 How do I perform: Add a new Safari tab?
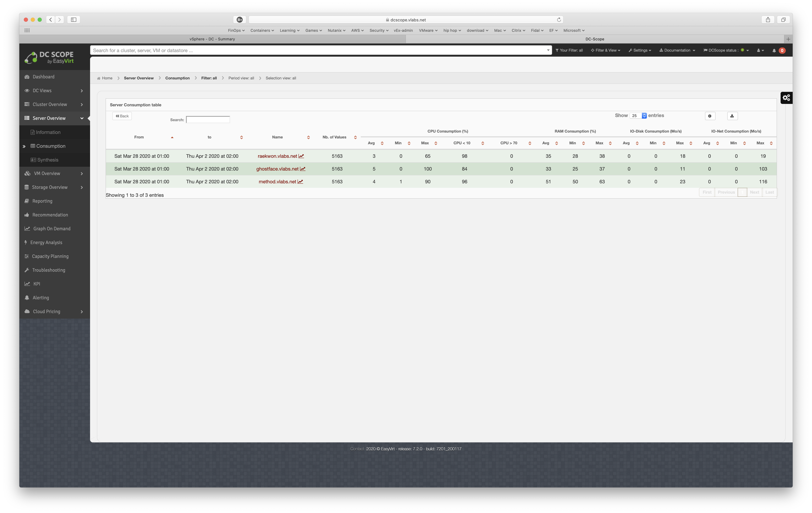point(788,39)
